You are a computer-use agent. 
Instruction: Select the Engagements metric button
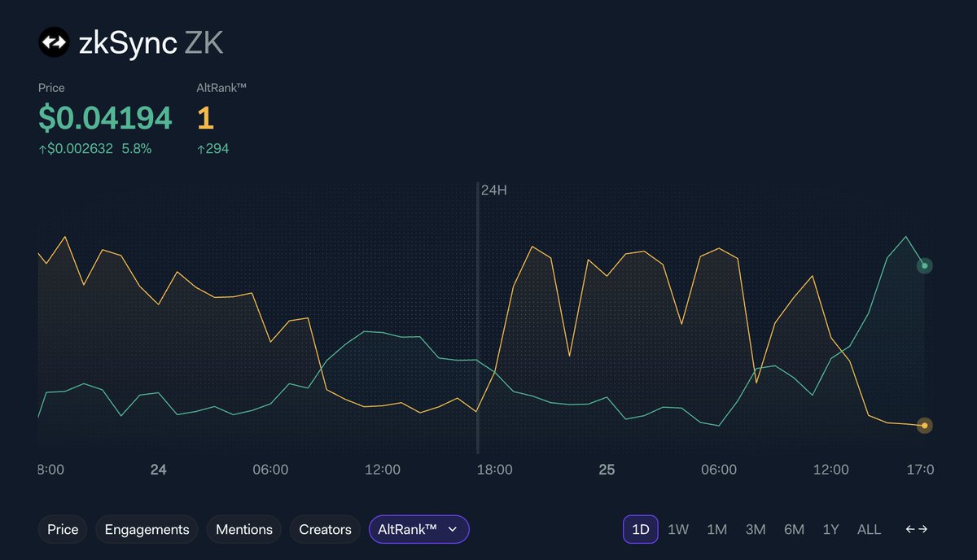(x=147, y=529)
